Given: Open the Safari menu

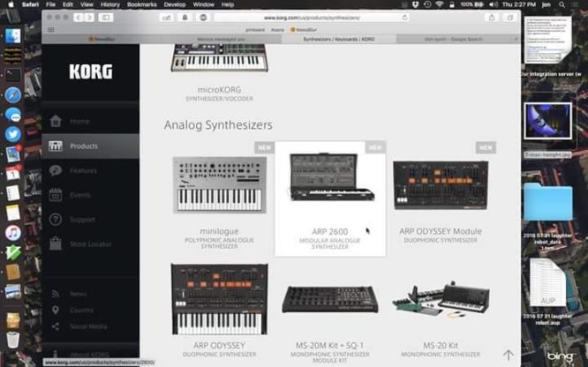Looking at the screenshot, I should [30, 4].
